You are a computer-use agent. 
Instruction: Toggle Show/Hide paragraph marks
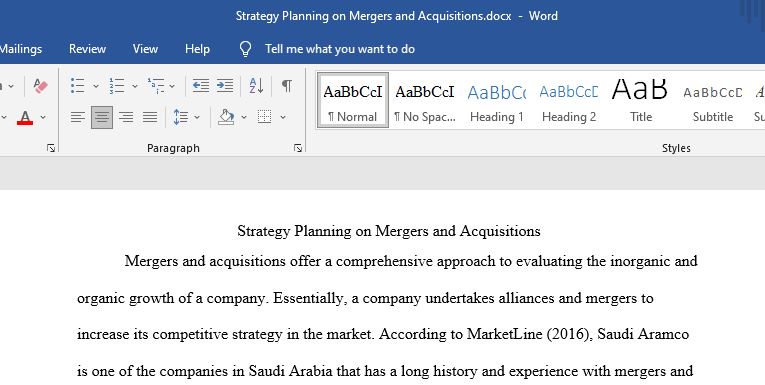click(x=287, y=85)
